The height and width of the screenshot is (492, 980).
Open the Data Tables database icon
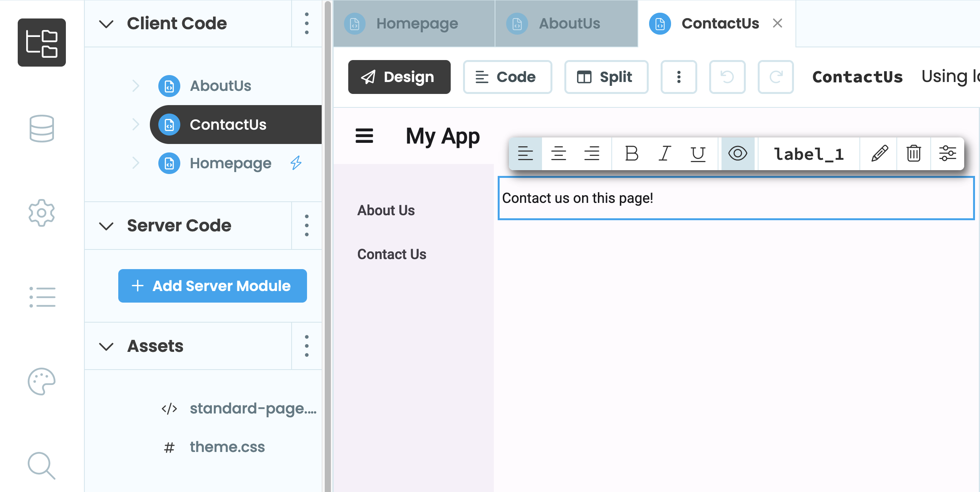[x=41, y=129]
